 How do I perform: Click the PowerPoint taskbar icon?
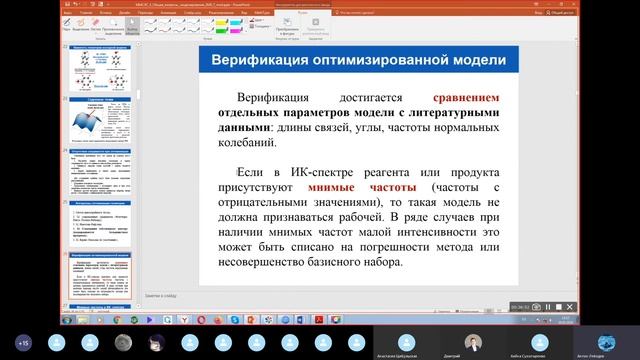[251, 320]
